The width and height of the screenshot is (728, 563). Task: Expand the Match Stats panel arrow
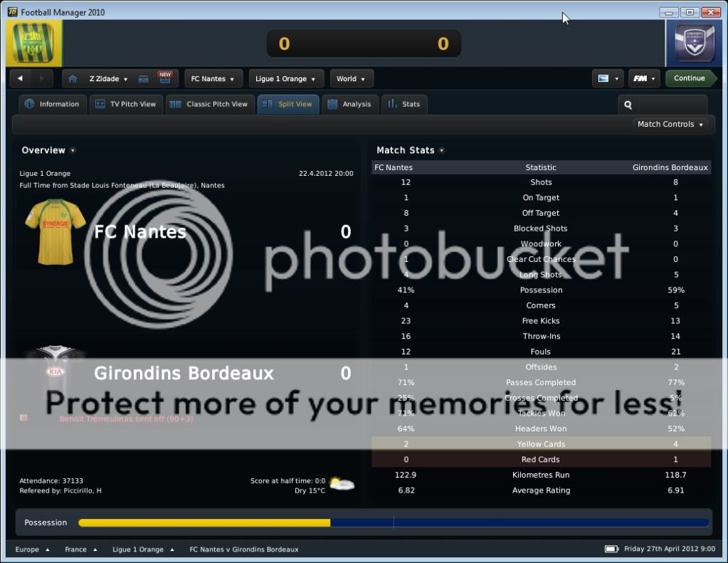pyautogui.click(x=442, y=151)
